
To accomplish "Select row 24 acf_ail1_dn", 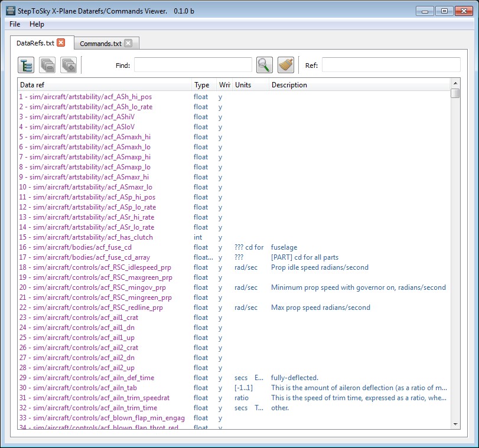I will coord(234,328).
